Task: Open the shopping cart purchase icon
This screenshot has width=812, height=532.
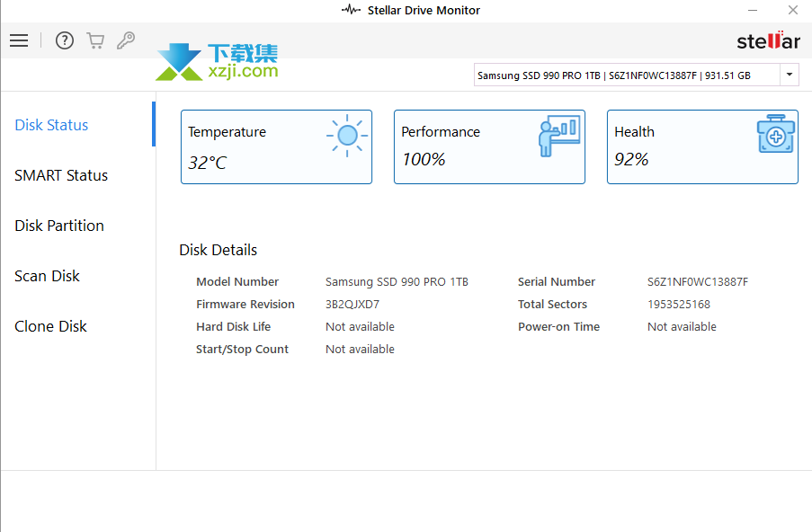Action: click(x=95, y=40)
